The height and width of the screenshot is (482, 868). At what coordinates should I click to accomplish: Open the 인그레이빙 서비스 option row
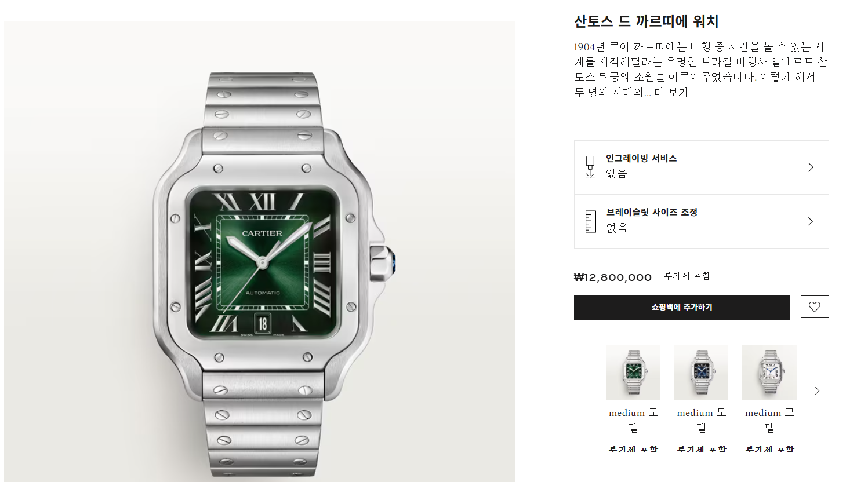click(702, 167)
